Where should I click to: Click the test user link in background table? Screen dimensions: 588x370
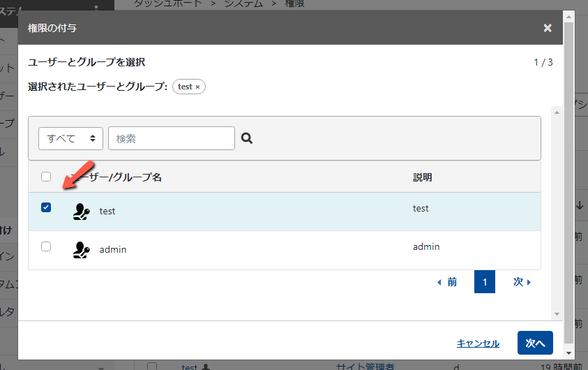190,367
